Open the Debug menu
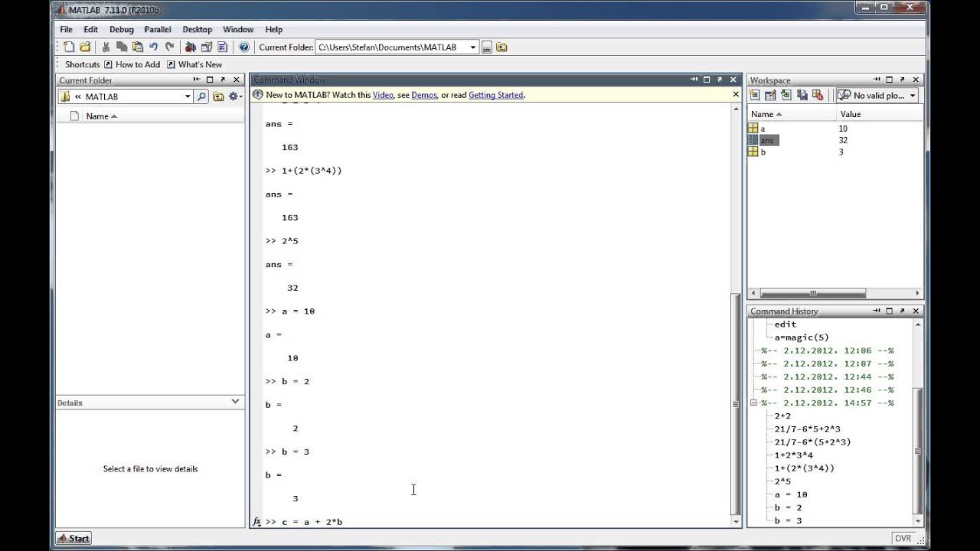 (x=121, y=29)
